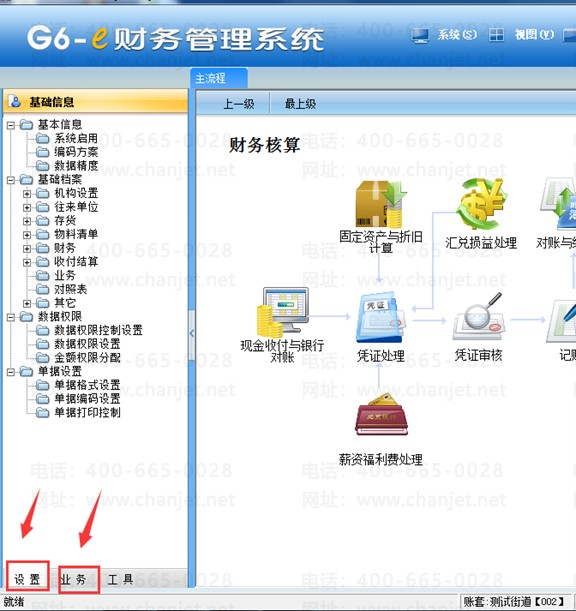
Task: Click the 凭证审核 label text
Action: [479, 355]
